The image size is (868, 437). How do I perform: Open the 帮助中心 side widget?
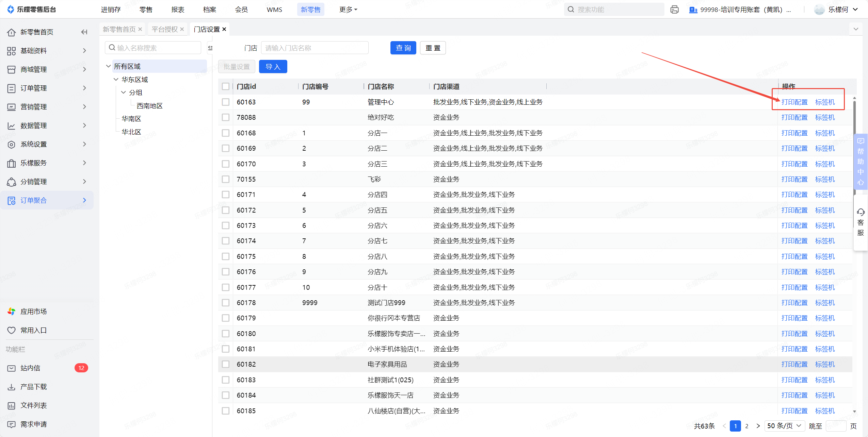pyautogui.click(x=861, y=162)
